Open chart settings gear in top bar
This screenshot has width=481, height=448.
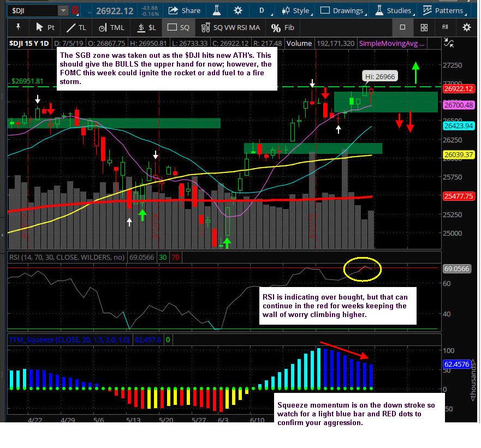coord(237,10)
